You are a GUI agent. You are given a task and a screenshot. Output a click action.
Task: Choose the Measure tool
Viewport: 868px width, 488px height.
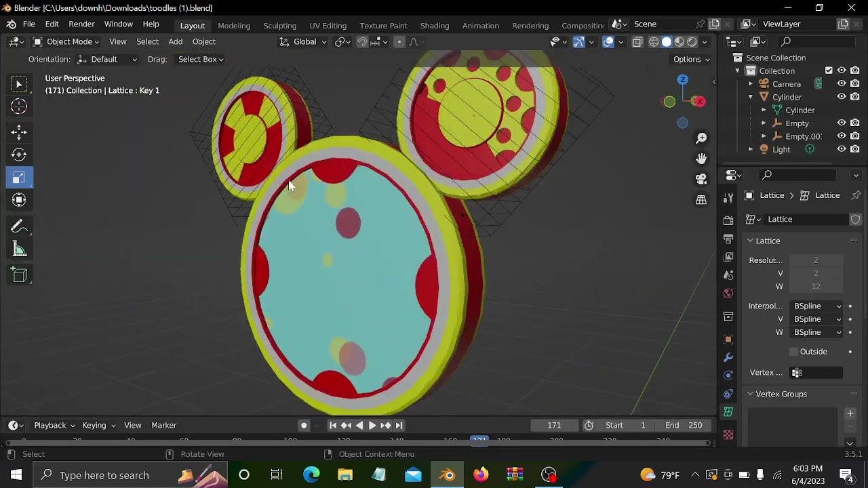19,250
